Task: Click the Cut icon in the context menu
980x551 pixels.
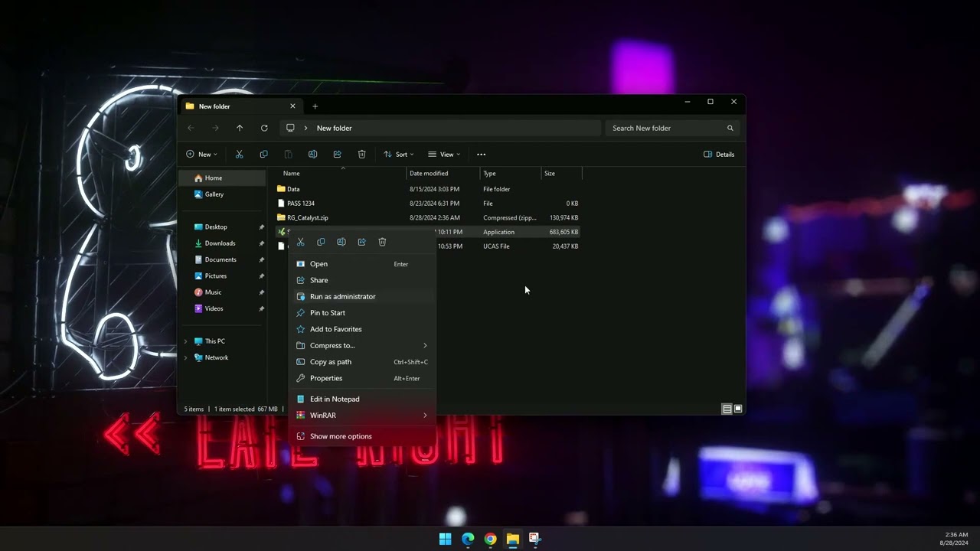Action: pos(301,242)
